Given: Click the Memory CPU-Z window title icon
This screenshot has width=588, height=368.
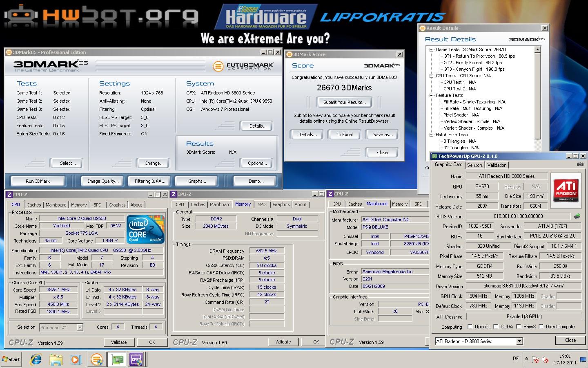Looking at the screenshot, I should (x=174, y=194).
